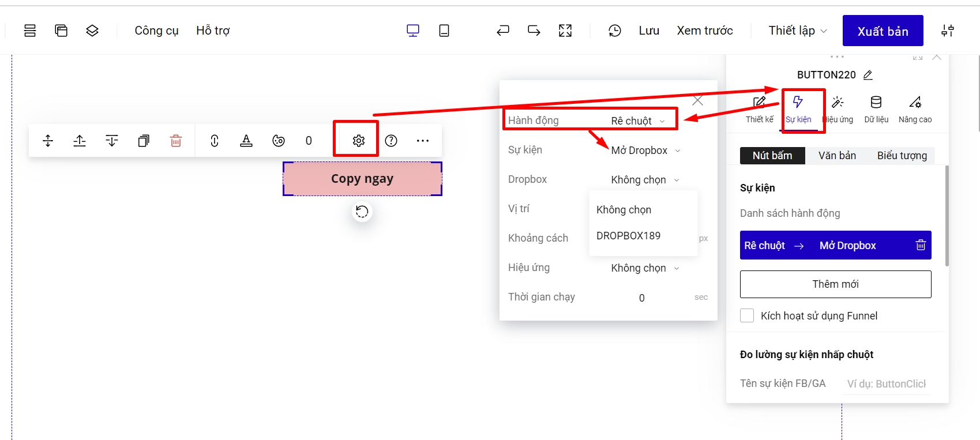Switch to desktop view mode
The width and height of the screenshot is (980, 440).
(x=413, y=31)
